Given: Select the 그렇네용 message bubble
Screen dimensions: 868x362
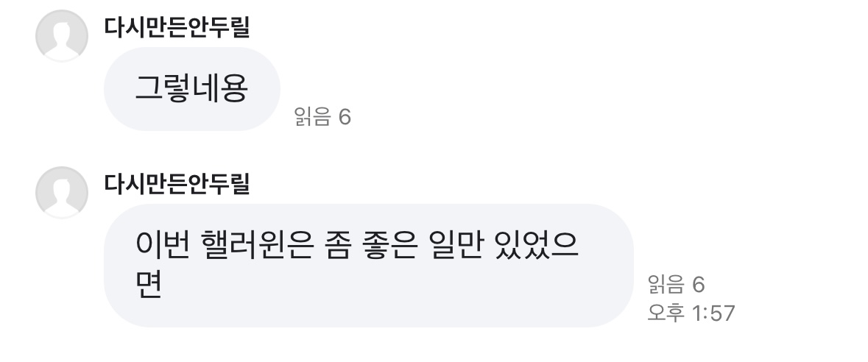Looking at the screenshot, I should click(x=192, y=88).
